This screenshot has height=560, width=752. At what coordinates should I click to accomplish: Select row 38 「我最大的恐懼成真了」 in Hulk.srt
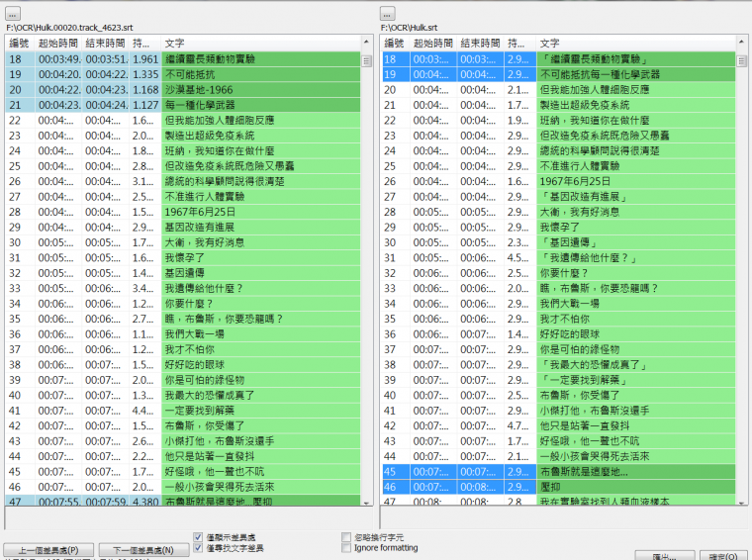(x=558, y=365)
